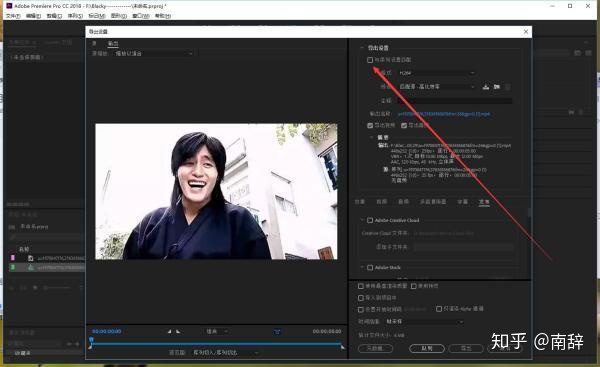Click the import preset folder icon
Image resolution: width=600 pixels, height=367 pixels.
(x=497, y=87)
